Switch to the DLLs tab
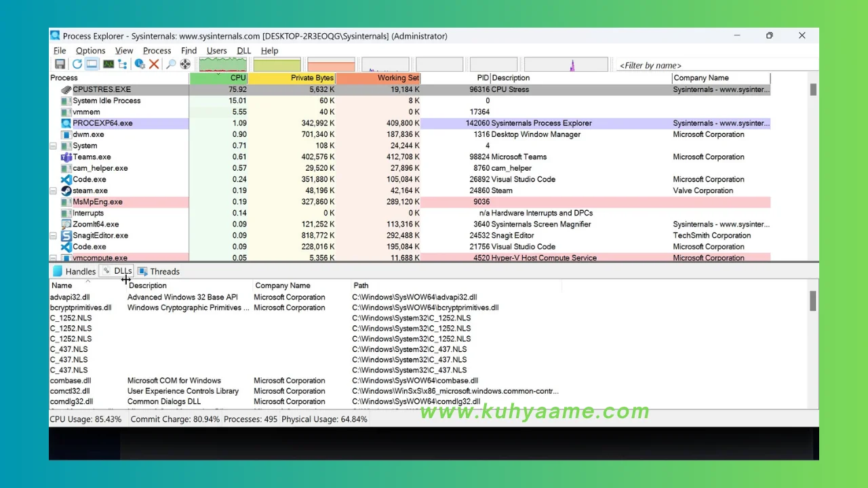The image size is (868, 488). [x=117, y=271]
